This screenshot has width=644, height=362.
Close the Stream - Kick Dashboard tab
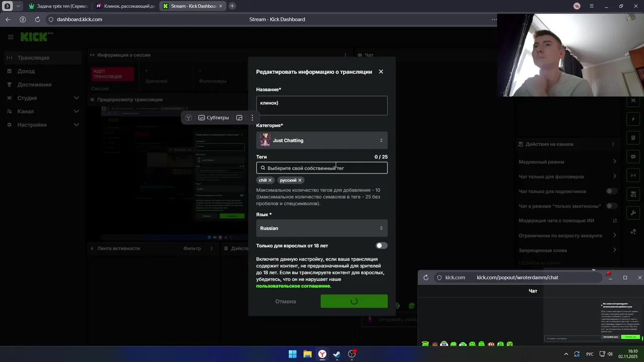click(x=220, y=6)
